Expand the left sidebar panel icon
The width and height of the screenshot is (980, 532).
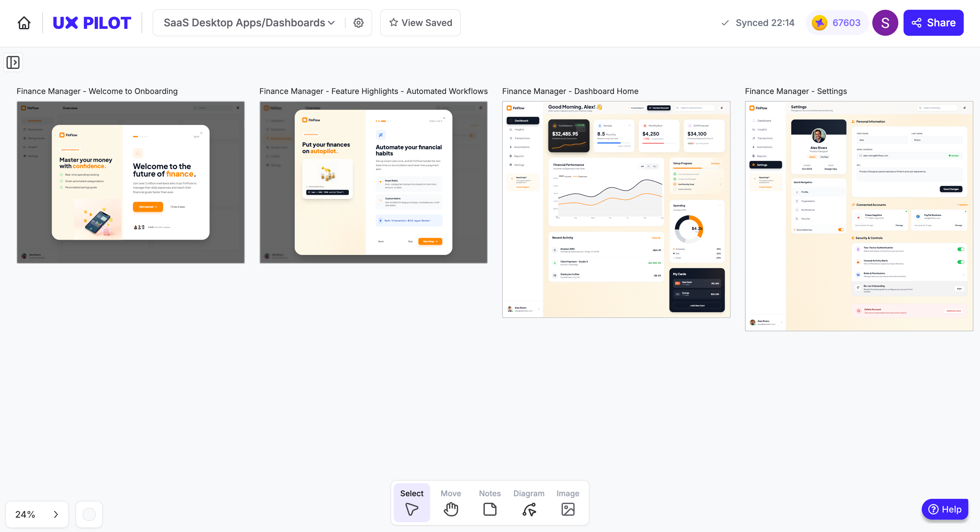[13, 62]
